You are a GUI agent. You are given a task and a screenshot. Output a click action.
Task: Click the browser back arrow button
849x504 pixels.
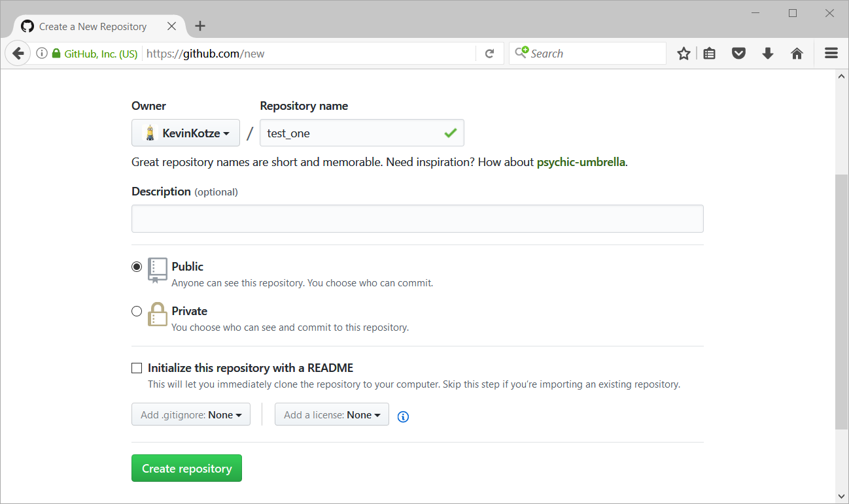point(18,54)
